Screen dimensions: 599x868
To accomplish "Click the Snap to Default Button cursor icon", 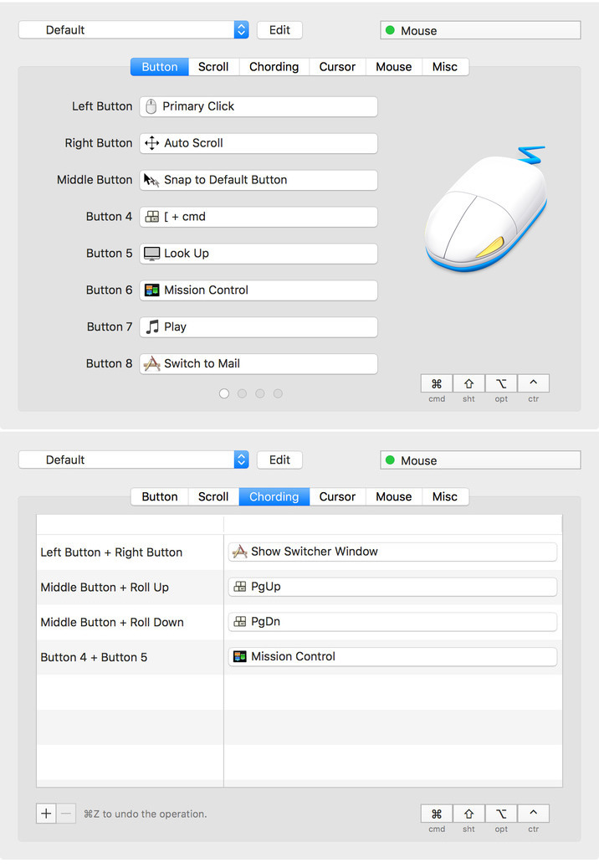I will [151, 180].
